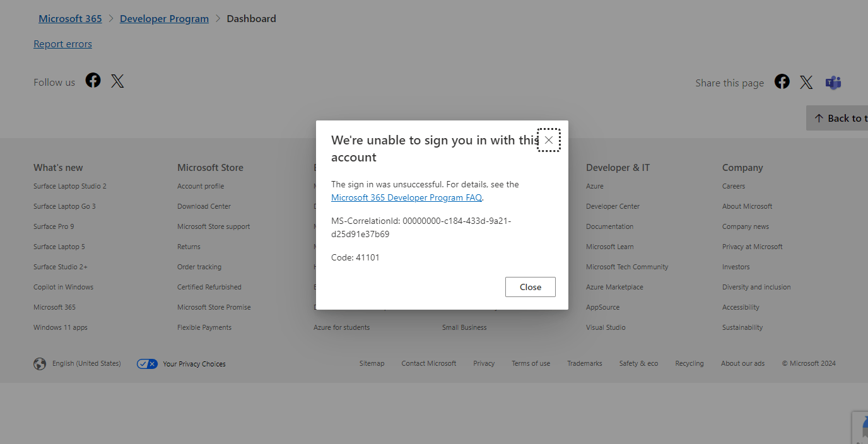Close the sign-in error dialog with X
The image size is (868, 444).
[549, 140]
